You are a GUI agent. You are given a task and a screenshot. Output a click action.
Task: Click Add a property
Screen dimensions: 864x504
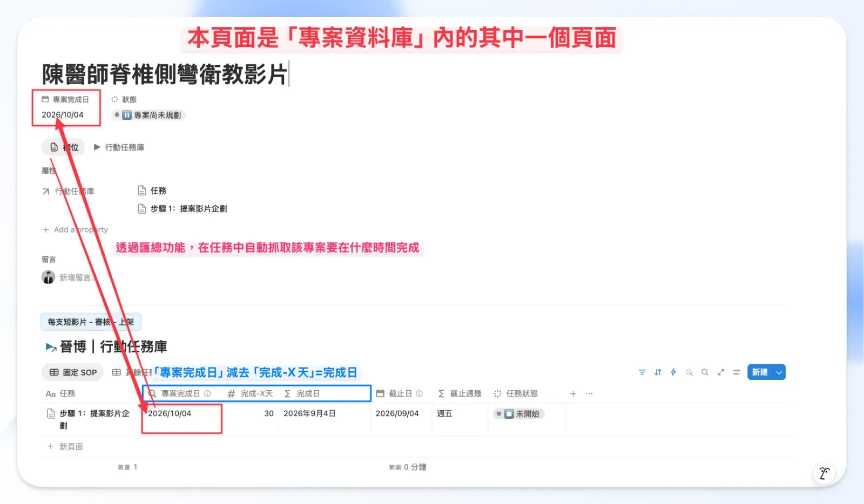click(x=75, y=230)
